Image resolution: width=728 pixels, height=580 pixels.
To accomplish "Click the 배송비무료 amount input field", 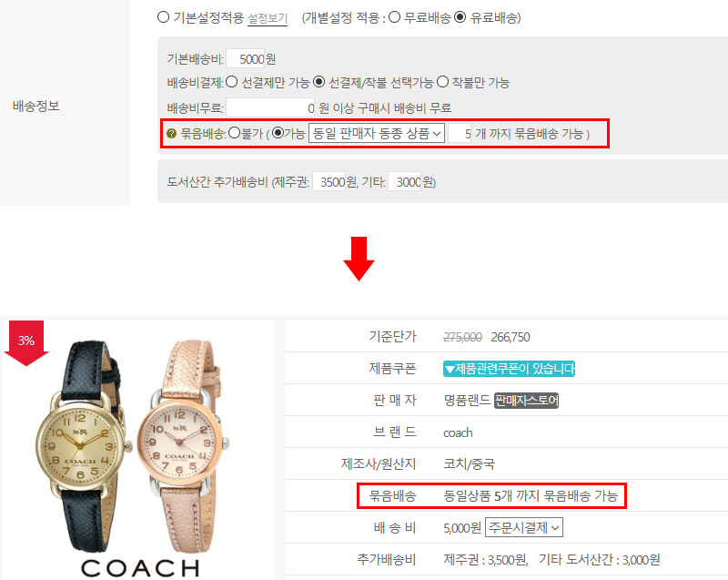I will tap(270, 107).
